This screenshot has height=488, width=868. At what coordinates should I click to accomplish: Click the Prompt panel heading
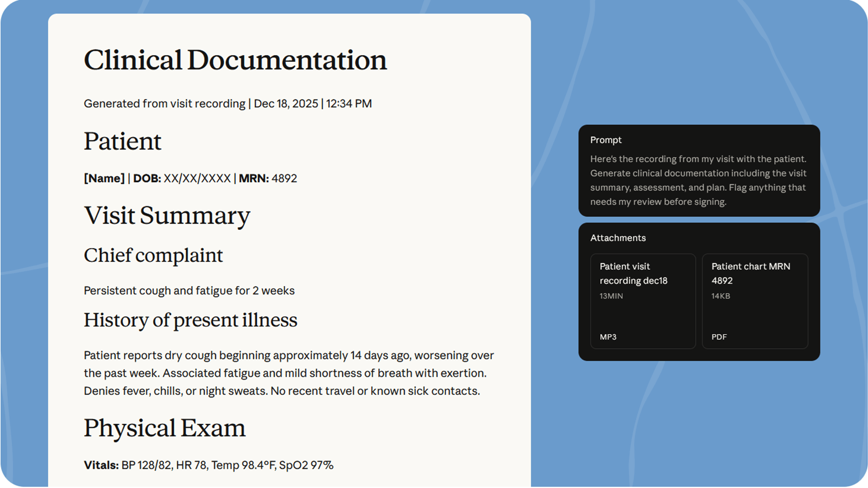pyautogui.click(x=605, y=140)
